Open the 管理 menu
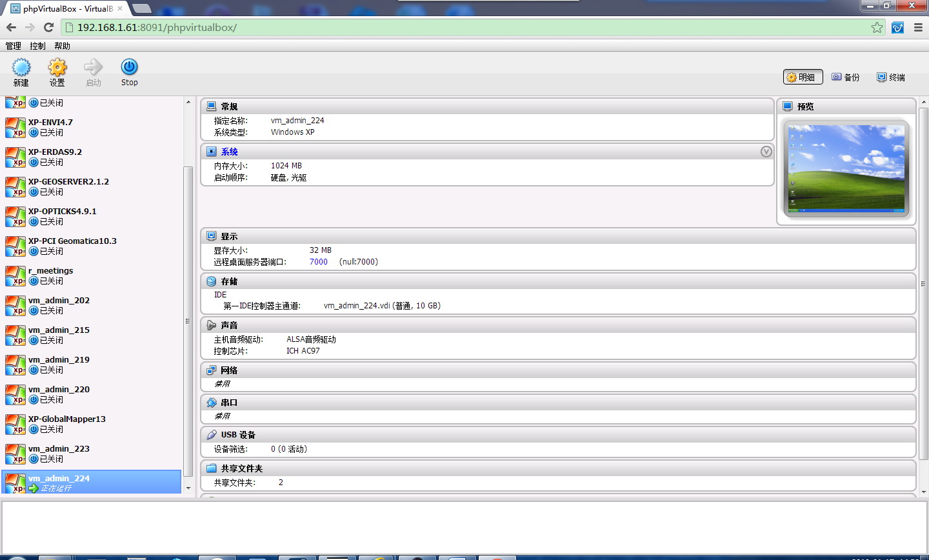The width and height of the screenshot is (929, 560). 14,46
